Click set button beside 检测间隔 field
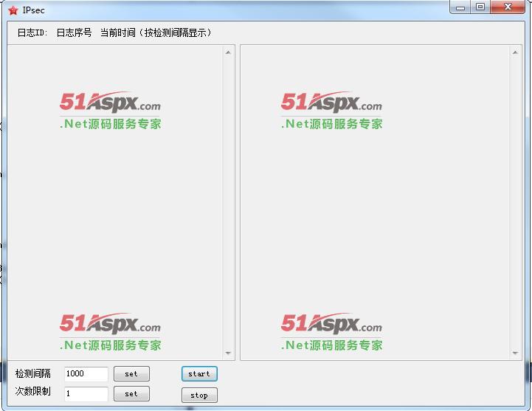532x411 pixels. point(131,374)
